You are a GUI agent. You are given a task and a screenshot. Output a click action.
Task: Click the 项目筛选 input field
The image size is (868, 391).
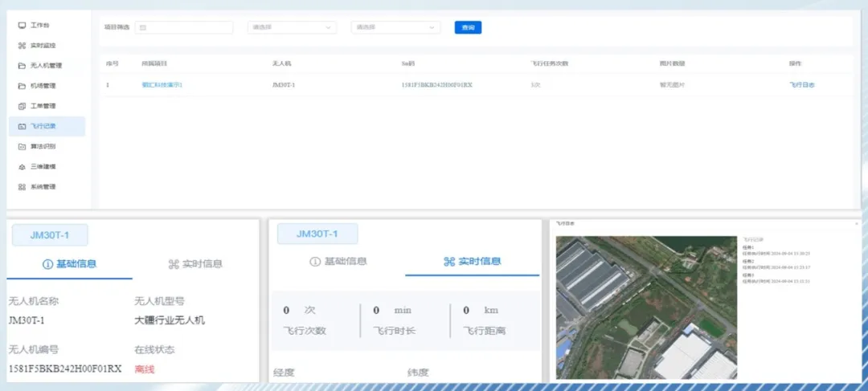coord(184,27)
